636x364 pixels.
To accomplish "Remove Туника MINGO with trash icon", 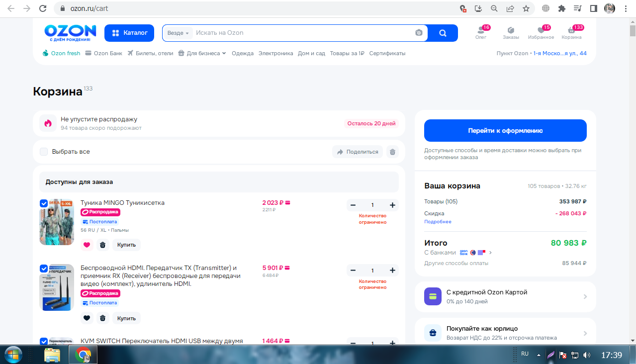I will [x=103, y=245].
